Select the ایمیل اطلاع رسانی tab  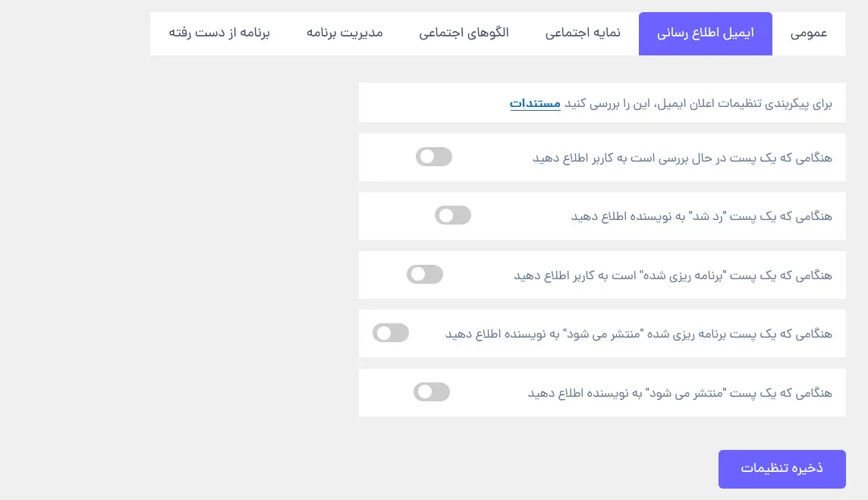coord(706,33)
